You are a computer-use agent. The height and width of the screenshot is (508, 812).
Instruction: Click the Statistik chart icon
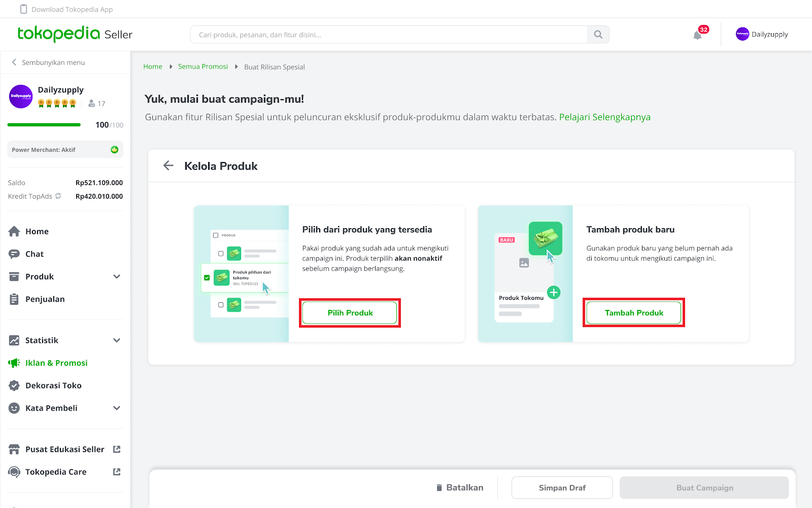click(x=14, y=340)
